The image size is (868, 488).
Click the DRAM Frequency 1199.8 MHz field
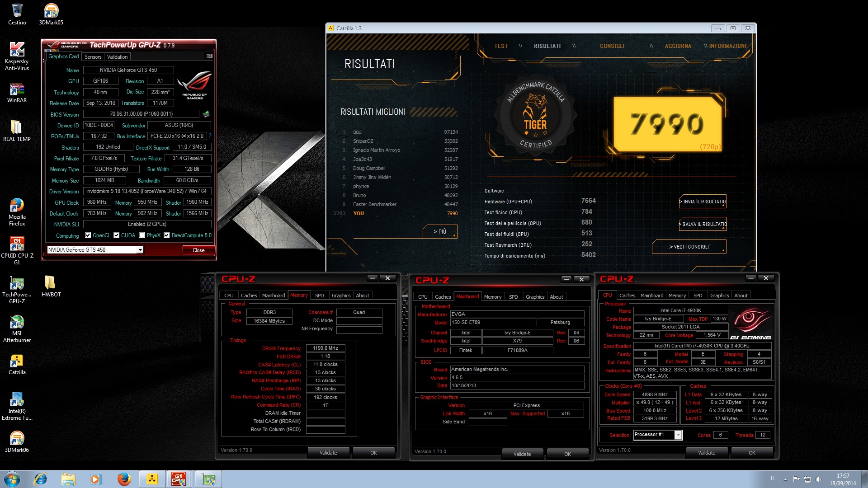pyautogui.click(x=325, y=348)
